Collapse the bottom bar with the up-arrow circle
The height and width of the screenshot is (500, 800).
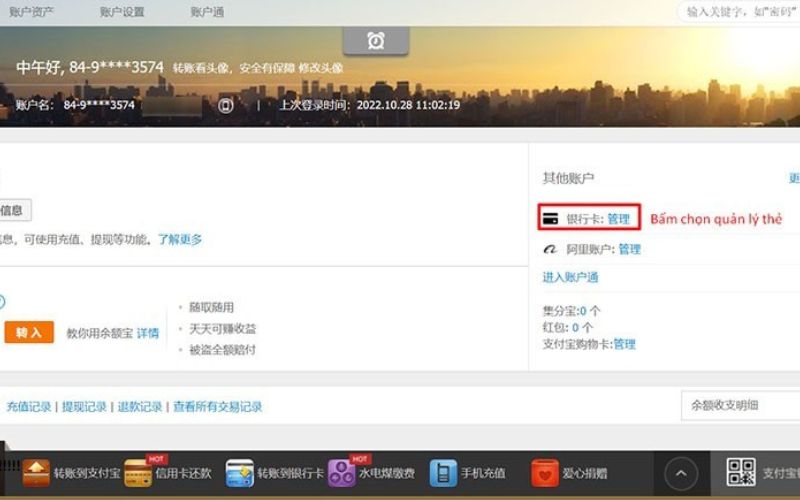[681, 473]
